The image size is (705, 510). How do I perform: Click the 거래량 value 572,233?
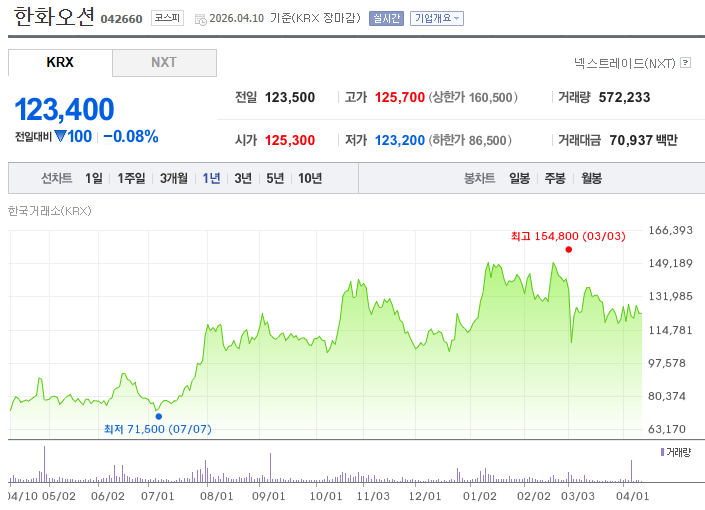pos(624,98)
